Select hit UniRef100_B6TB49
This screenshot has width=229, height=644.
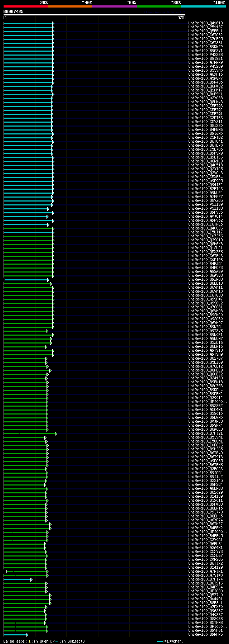click(205, 453)
